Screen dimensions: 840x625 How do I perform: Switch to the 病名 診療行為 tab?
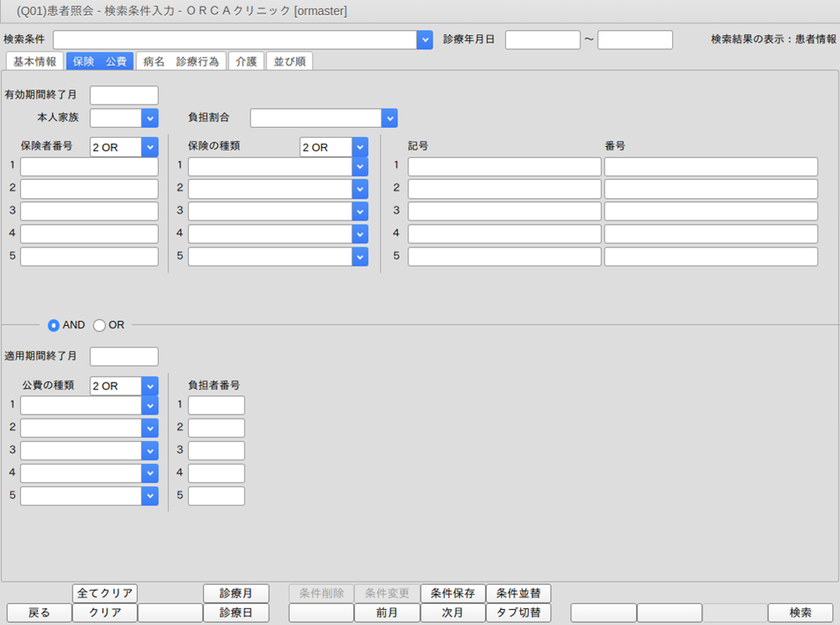pyautogui.click(x=180, y=61)
